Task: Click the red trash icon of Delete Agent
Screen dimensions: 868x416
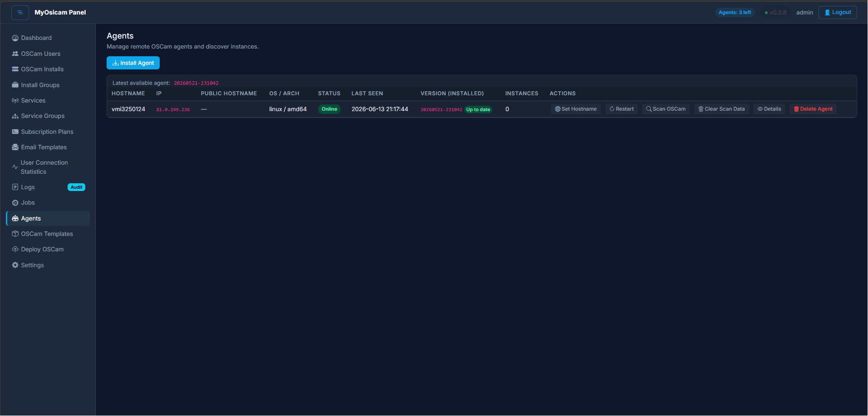Action: (x=796, y=109)
